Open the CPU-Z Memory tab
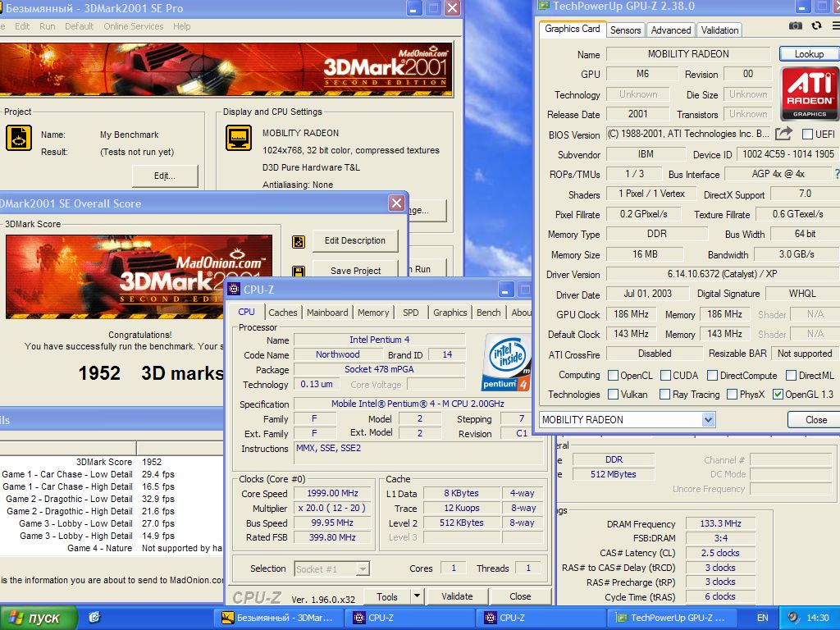The height and width of the screenshot is (630, 840). point(373,313)
